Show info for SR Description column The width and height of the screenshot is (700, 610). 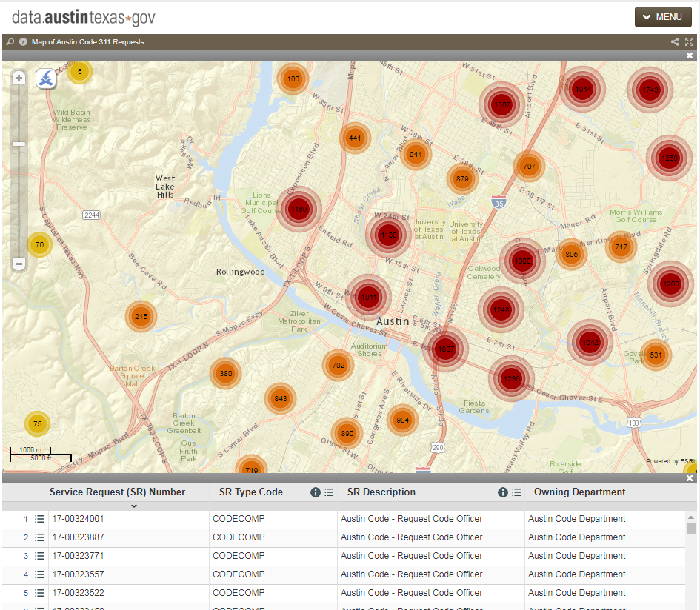pyautogui.click(x=503, y=492)
